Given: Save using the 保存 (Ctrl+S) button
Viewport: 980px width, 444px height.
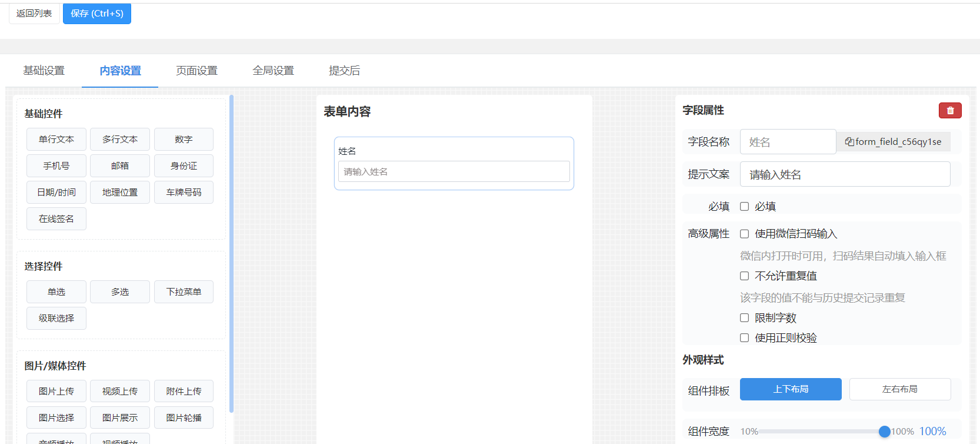Looking at the screenshot, I should pyautogui.click(x=97, y=14).
